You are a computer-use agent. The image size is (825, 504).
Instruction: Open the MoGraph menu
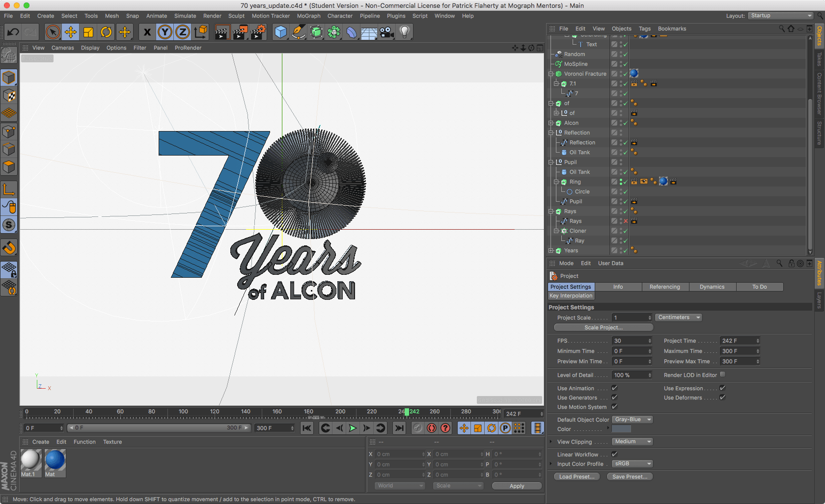(308, 16)
